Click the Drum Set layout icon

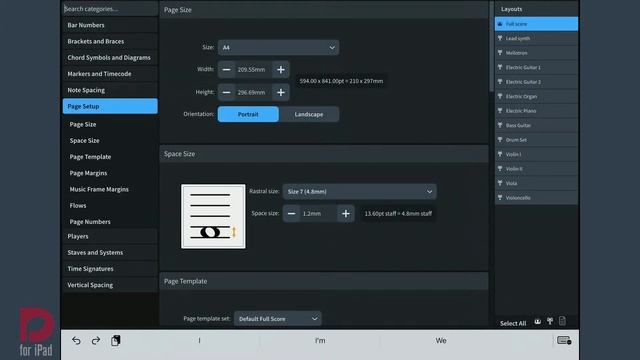click(500, 140)
